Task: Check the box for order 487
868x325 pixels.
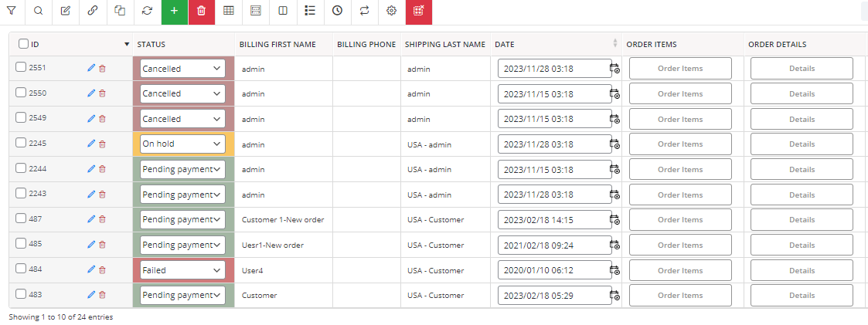Action: pos(20,219)
